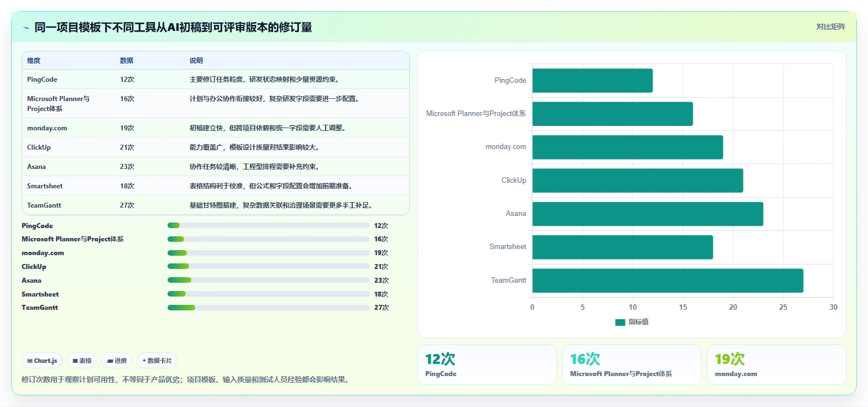Image resolution: width=868 pixels, height=407 pixels.
Task: Click the PingCode label on the chart axis
Action: 510,81
